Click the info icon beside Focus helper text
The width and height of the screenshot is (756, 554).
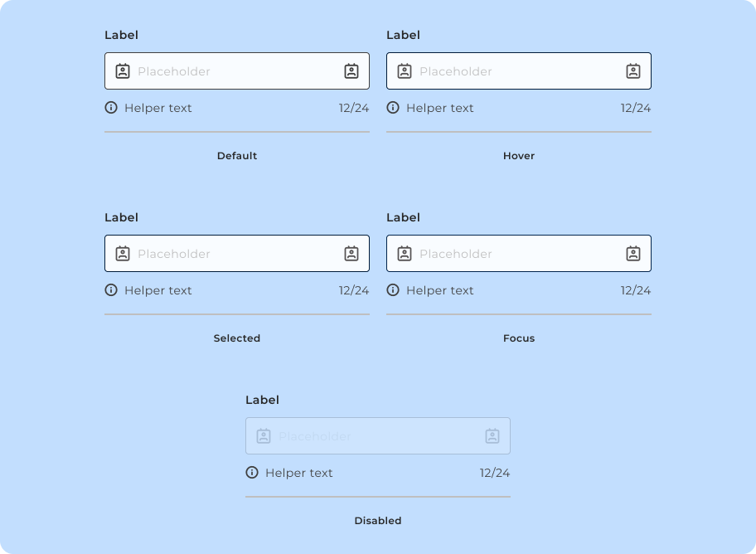(x=392, y=289)
